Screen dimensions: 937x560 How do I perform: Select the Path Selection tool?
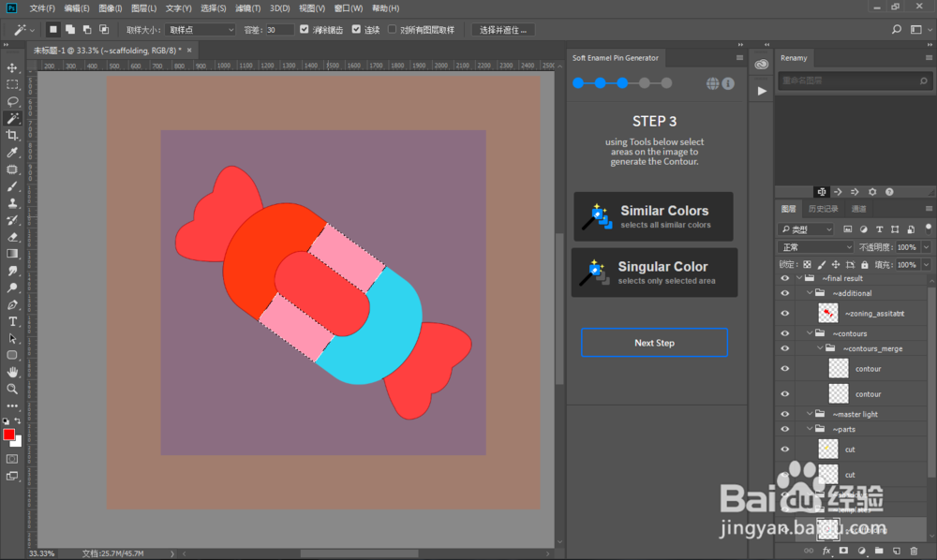pyautogui.click(x=12, y=338)
